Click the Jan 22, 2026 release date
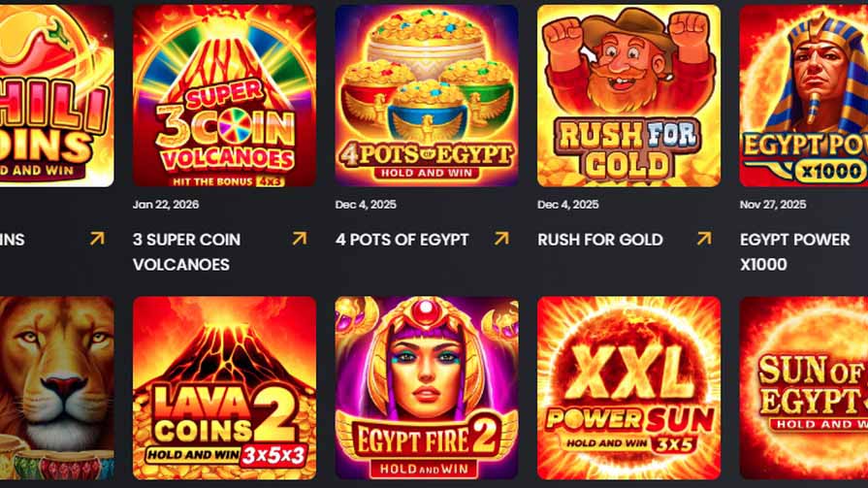This screenshot has width=868, height=488. 166,205
